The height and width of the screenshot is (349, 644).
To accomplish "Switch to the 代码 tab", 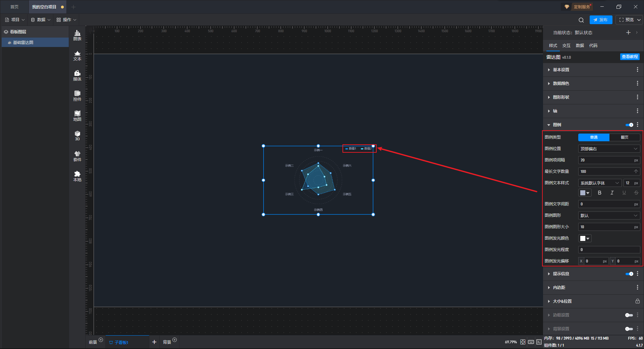I will [x=593, y=46].
